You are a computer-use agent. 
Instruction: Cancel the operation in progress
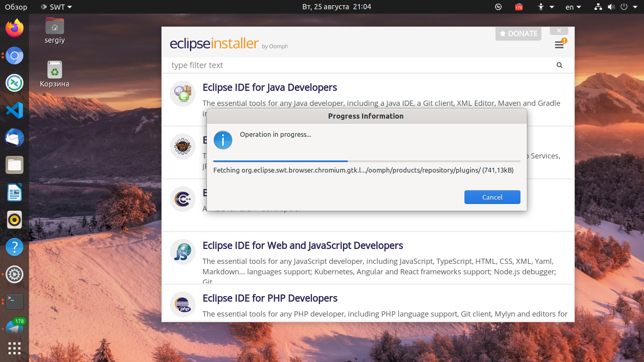(x=492, y=197)
